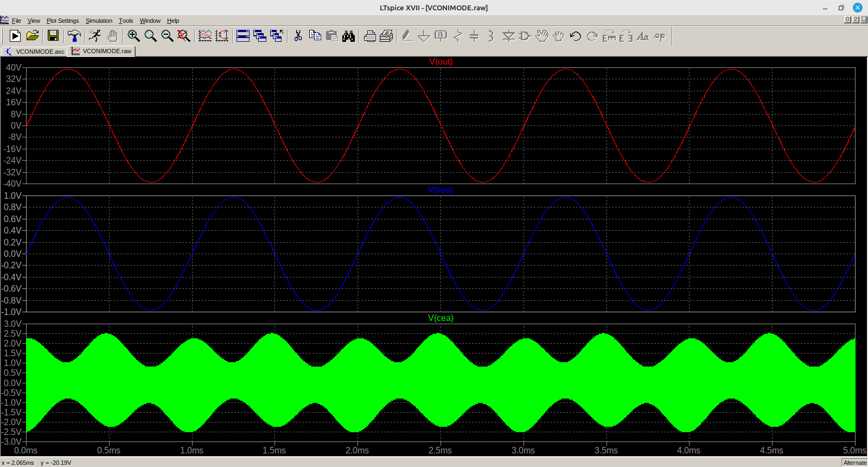Click the Paste clipboard icon
The image size is (868, 467).
tap(331, 36)
